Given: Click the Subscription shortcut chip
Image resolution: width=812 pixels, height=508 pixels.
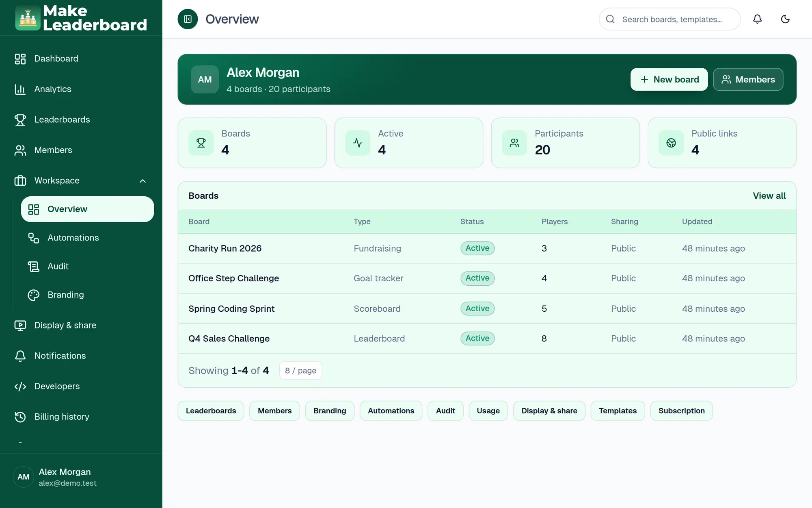Looking at the screenshot, I should 681,411.
